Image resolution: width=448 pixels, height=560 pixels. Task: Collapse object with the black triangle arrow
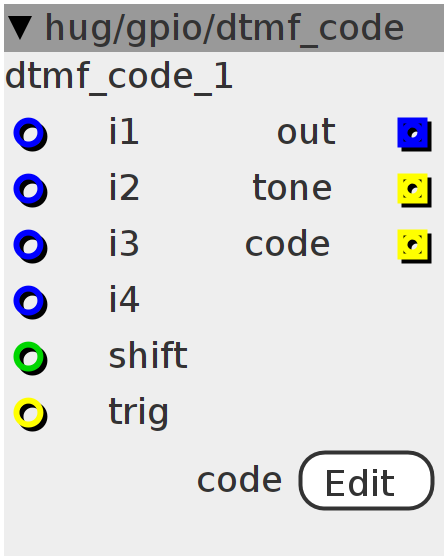(x=20, y=28)
